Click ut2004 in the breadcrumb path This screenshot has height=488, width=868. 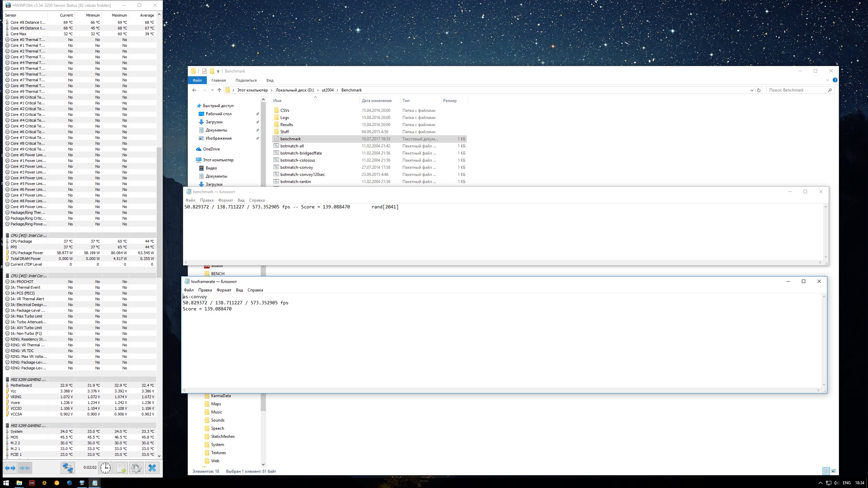pyautogui.click(x=328, y=90)
